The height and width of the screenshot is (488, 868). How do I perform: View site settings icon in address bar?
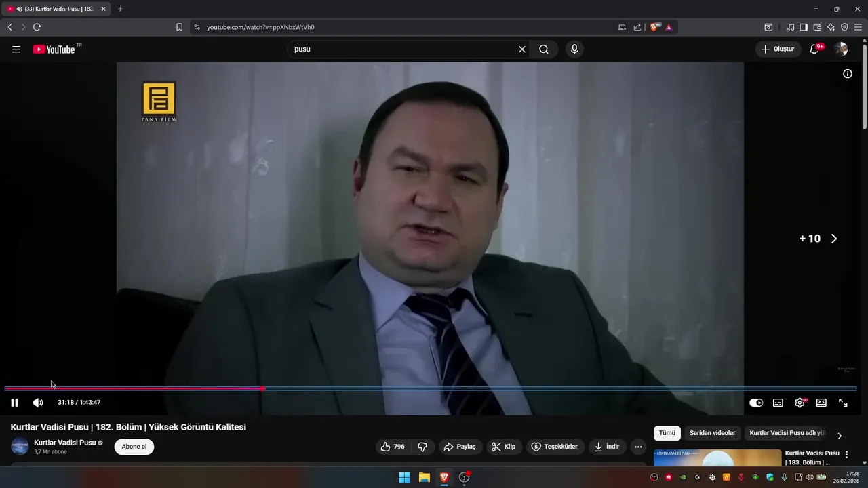pos(197,27)
